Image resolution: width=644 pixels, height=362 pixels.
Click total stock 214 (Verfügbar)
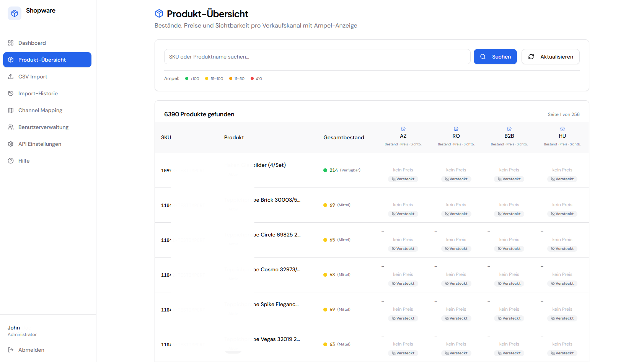point(342,170)
